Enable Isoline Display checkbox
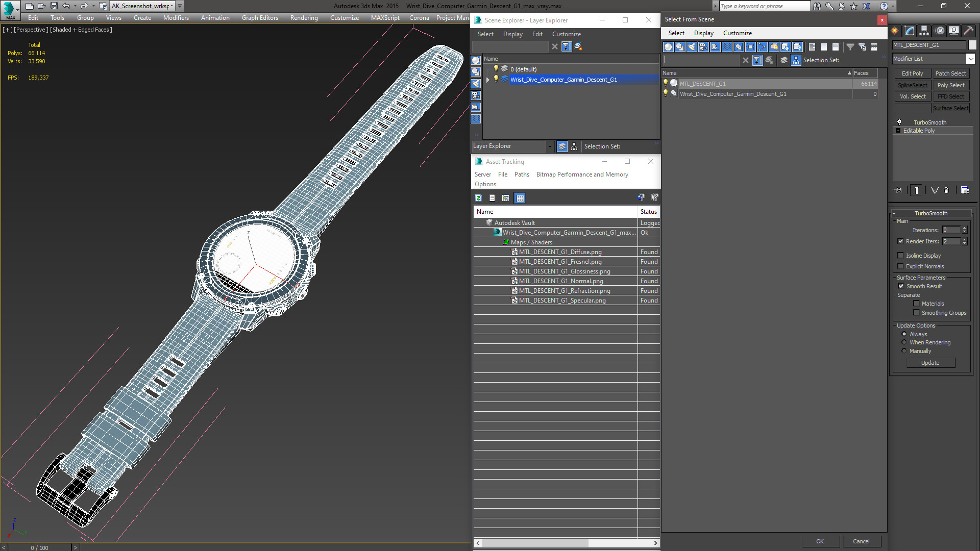Viewport: 980px width, 551px height. coord(900,256)
